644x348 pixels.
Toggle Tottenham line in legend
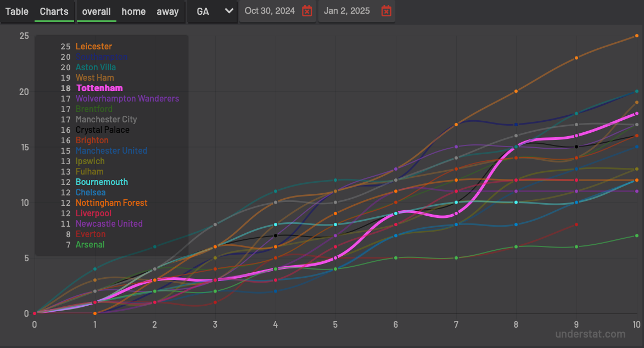99,88
